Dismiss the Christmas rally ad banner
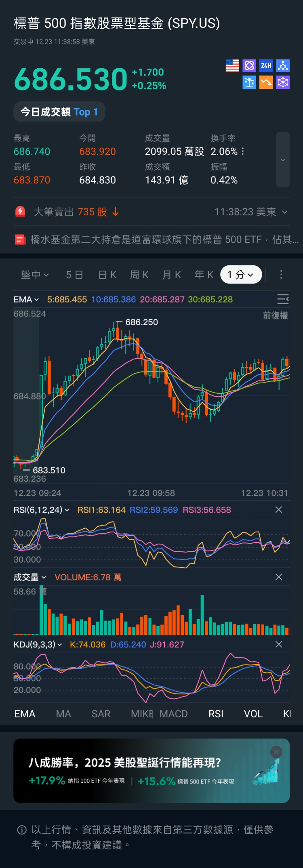The height and width of the screenshot is (868, 303). click(276, 752)
